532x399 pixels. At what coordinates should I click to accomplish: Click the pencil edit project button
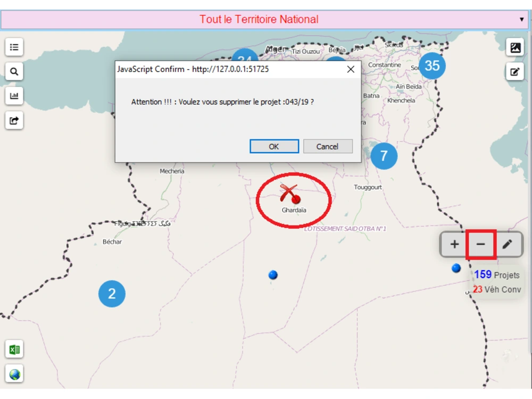tap(507, 244)
